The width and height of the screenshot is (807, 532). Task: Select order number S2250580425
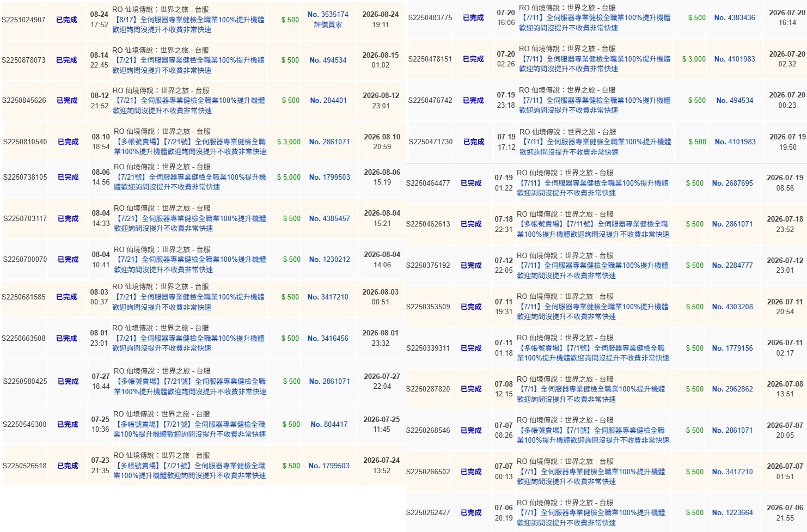25,382
